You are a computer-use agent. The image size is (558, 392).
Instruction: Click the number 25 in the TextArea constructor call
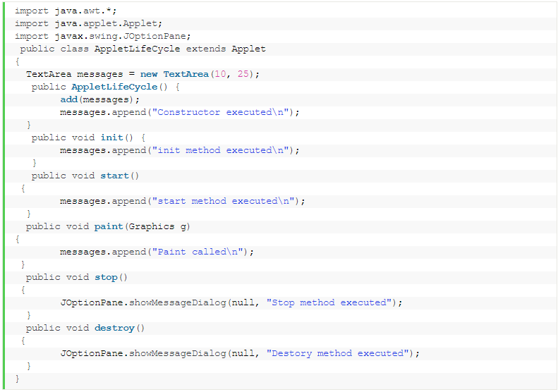243,74
